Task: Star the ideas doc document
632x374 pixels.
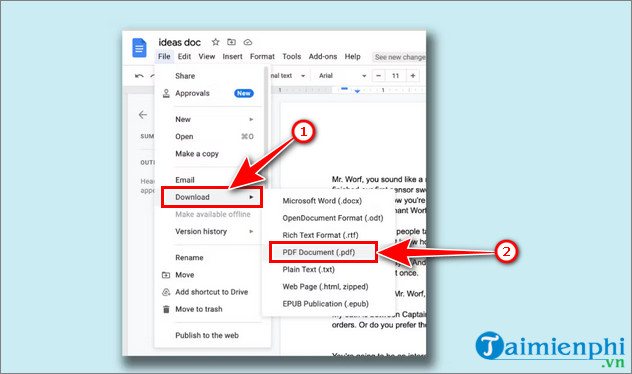Action: tap(216, 42)
